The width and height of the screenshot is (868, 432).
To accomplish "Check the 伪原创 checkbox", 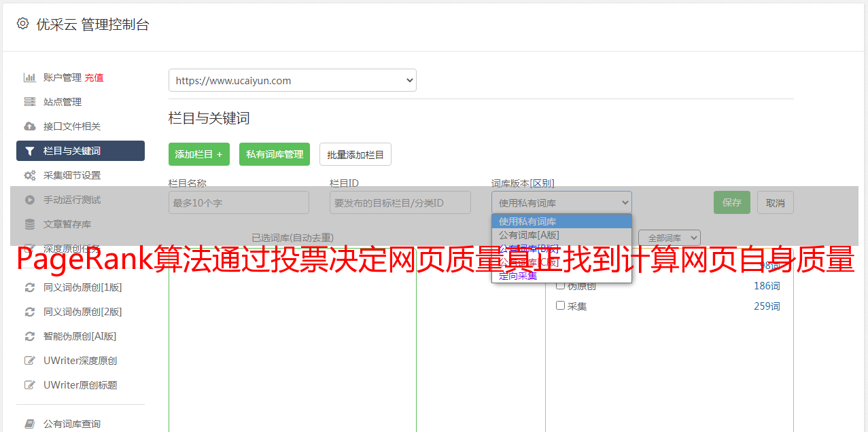I will click(561, 285).
